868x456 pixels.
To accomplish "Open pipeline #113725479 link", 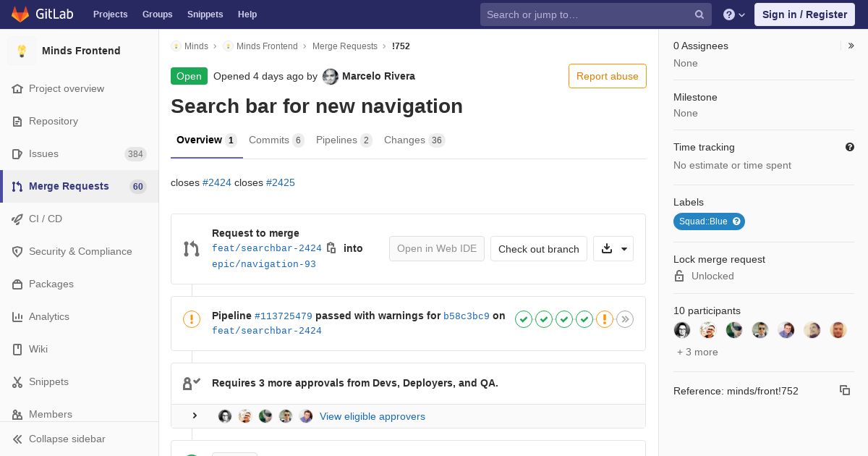I will click(x=284, y=316).
